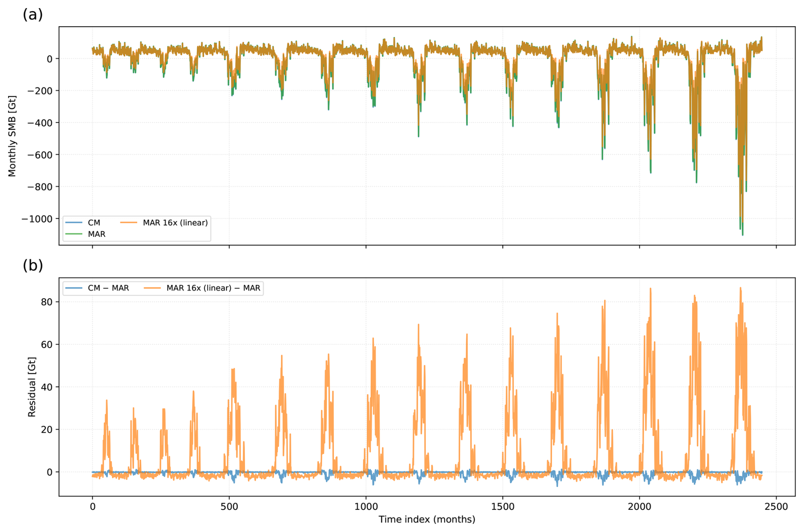Select the CM legend label in top plot

[x=94, y=222]
